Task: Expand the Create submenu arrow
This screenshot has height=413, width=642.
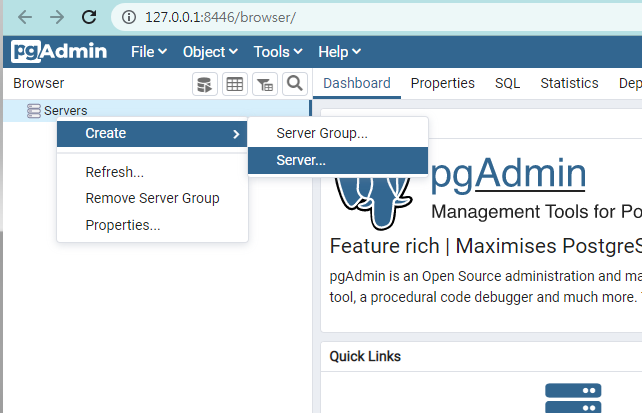Action: (x=236, y=134)
